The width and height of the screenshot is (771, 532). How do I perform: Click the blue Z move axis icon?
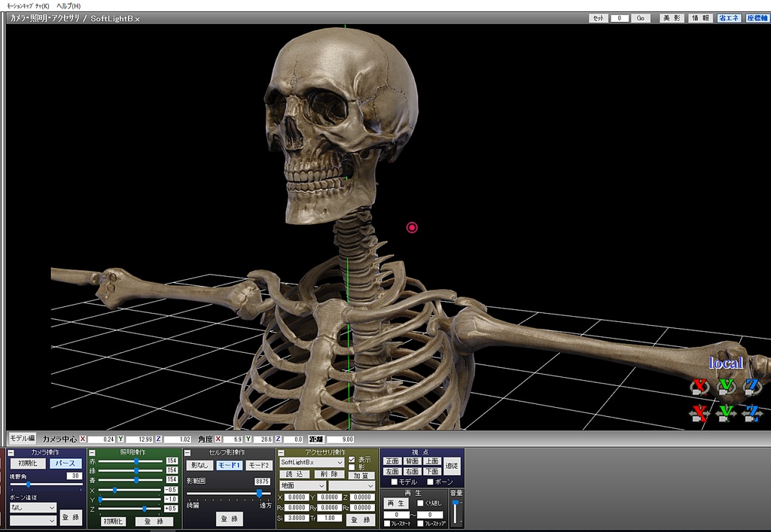(x=751, y=413)
